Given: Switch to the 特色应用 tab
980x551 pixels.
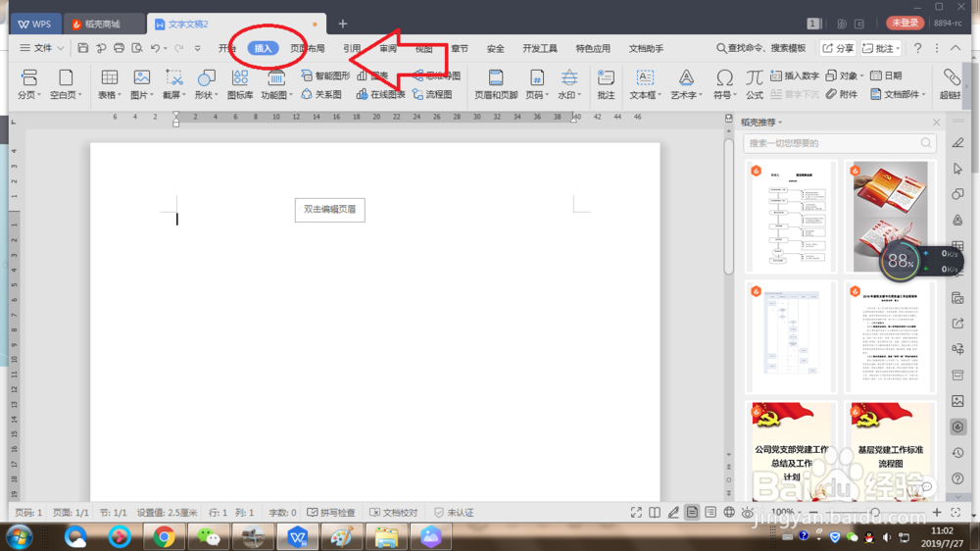Looking at the screenshot, I should 593,48.
